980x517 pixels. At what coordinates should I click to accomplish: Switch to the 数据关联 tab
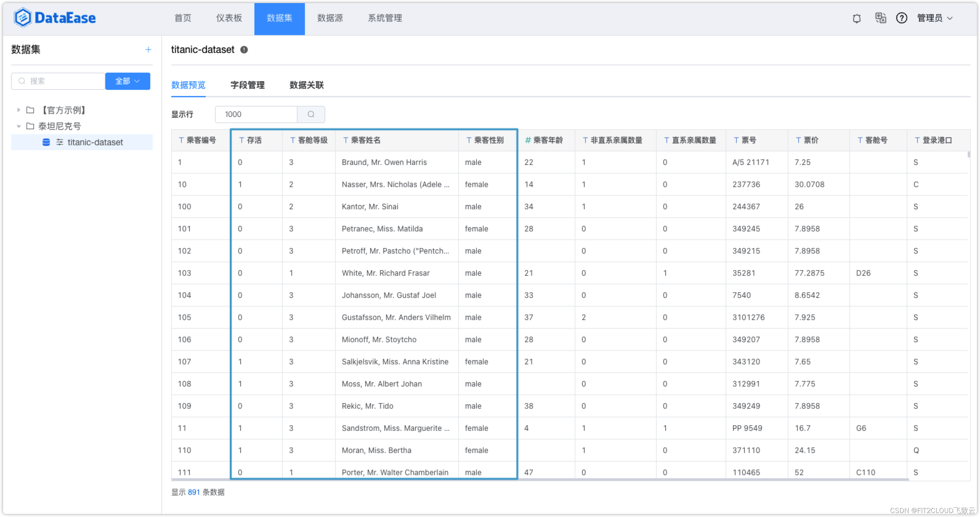(x=307, y=85)
